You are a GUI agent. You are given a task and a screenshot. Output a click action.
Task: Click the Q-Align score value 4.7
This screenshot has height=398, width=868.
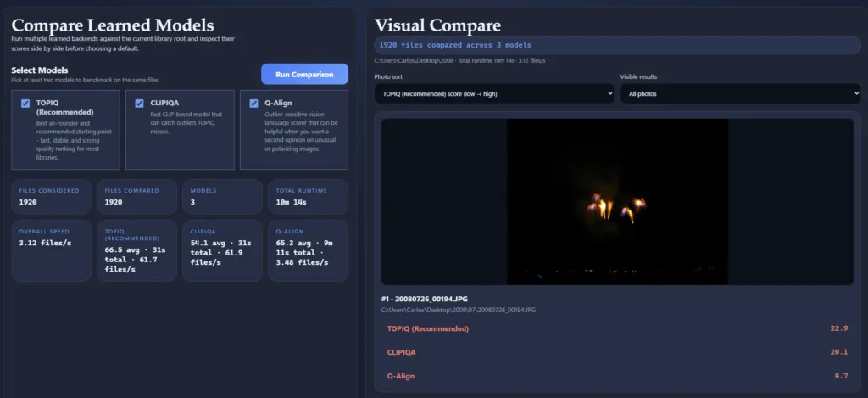[841, 376]
